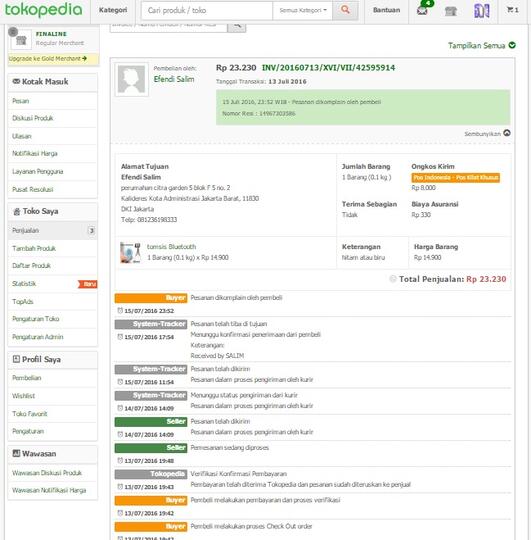The image size is (531, 540).
Task: Click the invoice search magnifier button
Action: pyautogui.click(x=237, y=26)
